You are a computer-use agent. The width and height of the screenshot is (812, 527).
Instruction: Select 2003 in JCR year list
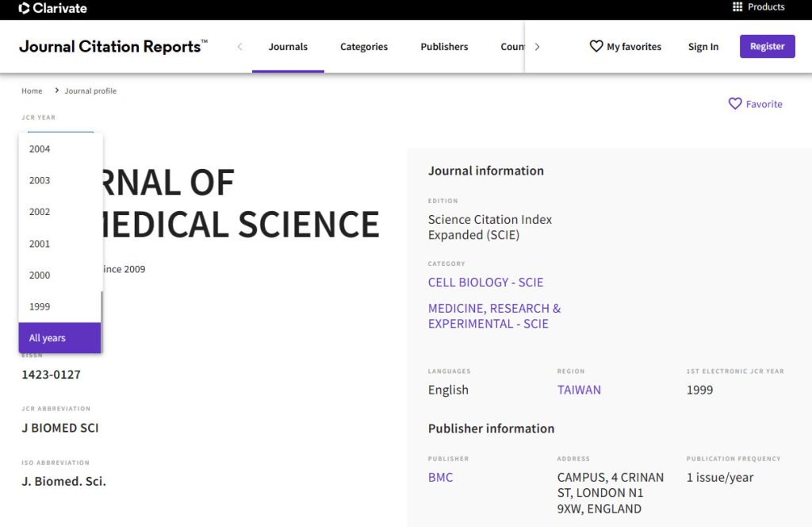59,180
